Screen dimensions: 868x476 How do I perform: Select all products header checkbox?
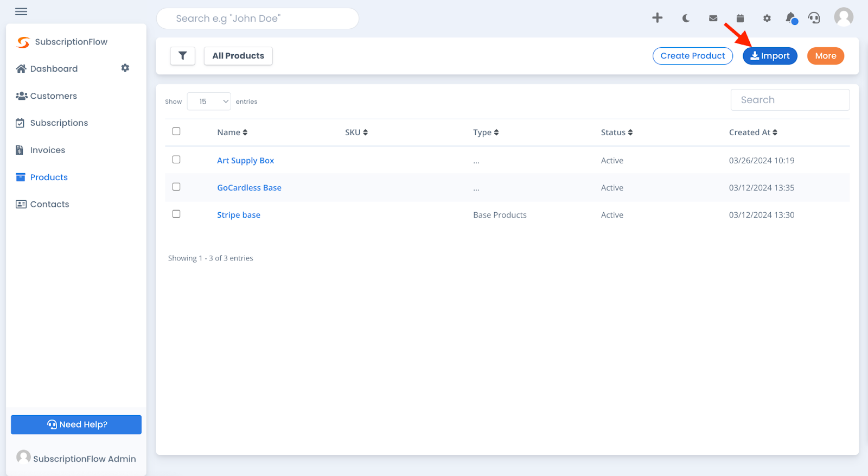[176, 131]
